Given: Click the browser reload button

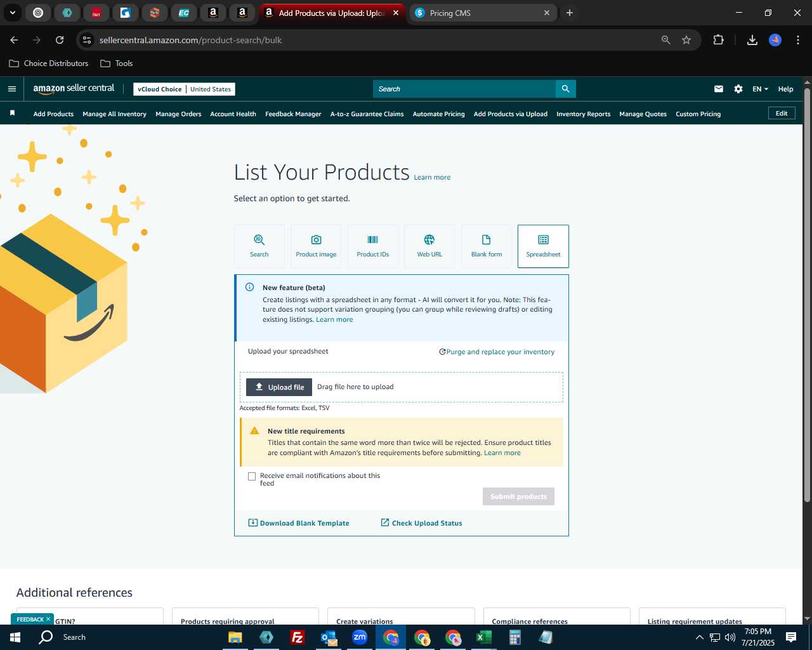Looking at the screenshot, I should [60, 40].
